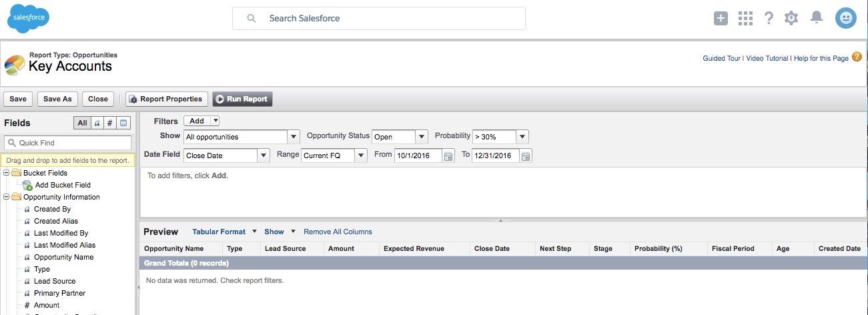Select the Last Modified By field
The width and height of the screenshot is (868, 315).
(x=61, y=234)
